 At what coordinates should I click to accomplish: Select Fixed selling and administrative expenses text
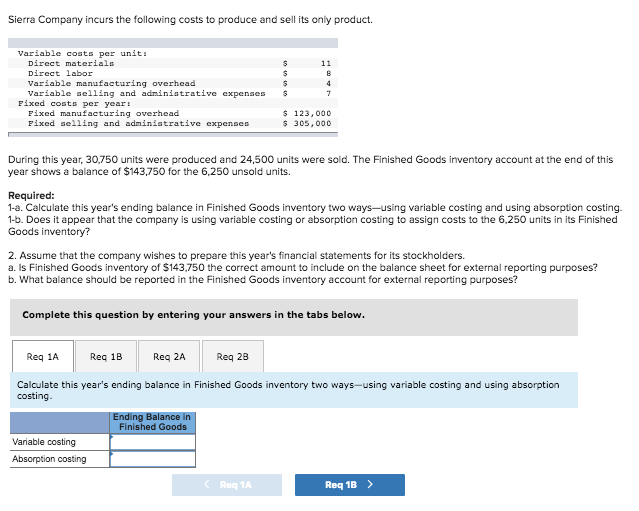[x=139, y=123]
